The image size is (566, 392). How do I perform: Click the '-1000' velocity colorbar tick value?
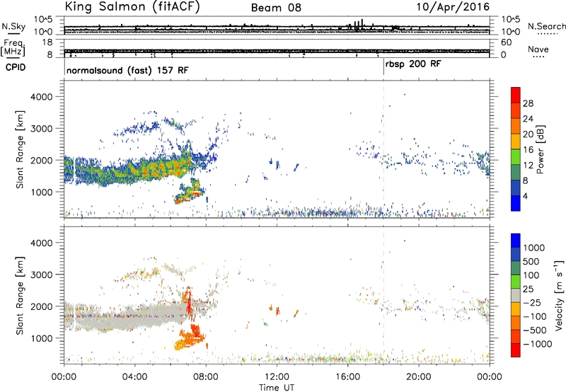[x=538, y=344]
